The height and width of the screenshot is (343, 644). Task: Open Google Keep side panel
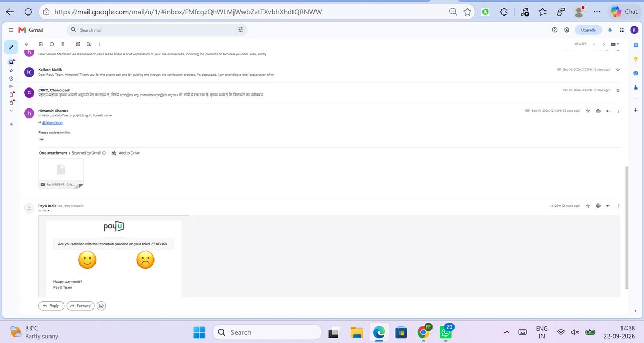pyautogui.click(x=635, y=60)
